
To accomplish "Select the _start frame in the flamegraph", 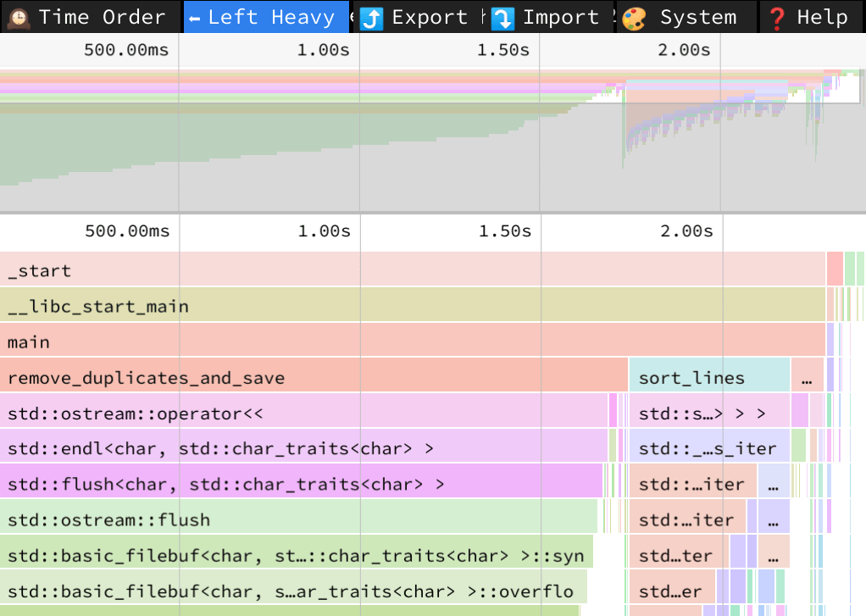I will pos(413,271).
